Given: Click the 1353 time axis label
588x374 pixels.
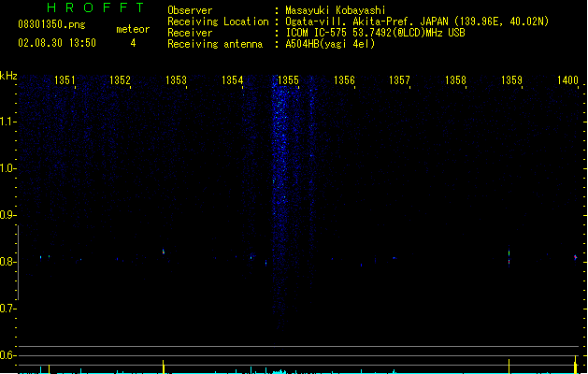Looking at the screenshot, I should pos(176,80).
